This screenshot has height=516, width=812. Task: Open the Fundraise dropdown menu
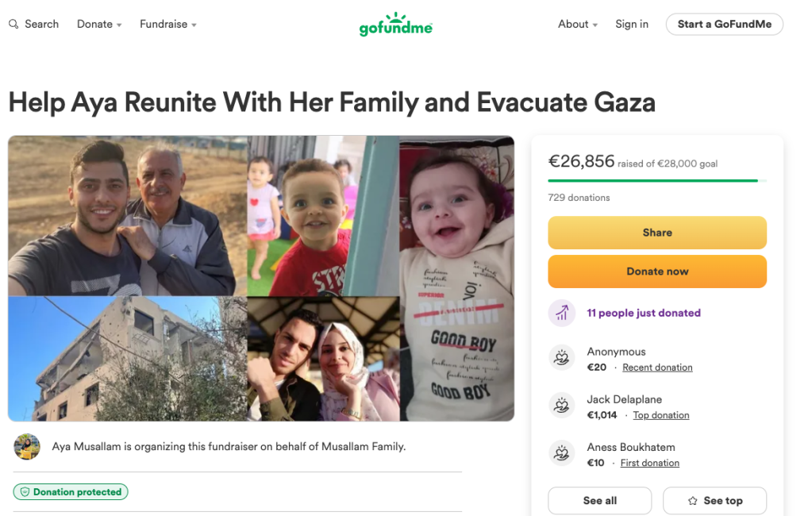(168, 25)
